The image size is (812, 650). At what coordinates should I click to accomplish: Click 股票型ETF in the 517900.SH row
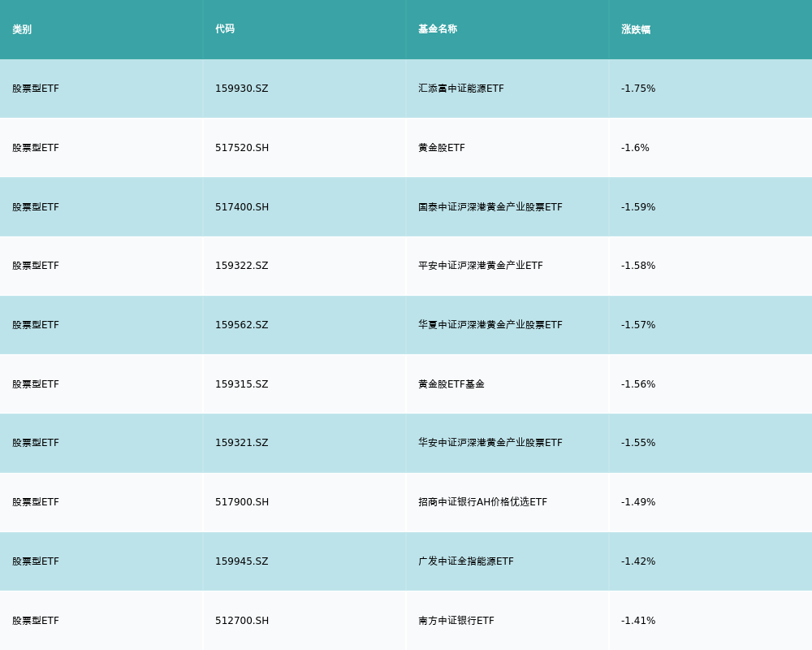(x=36, y=502)
